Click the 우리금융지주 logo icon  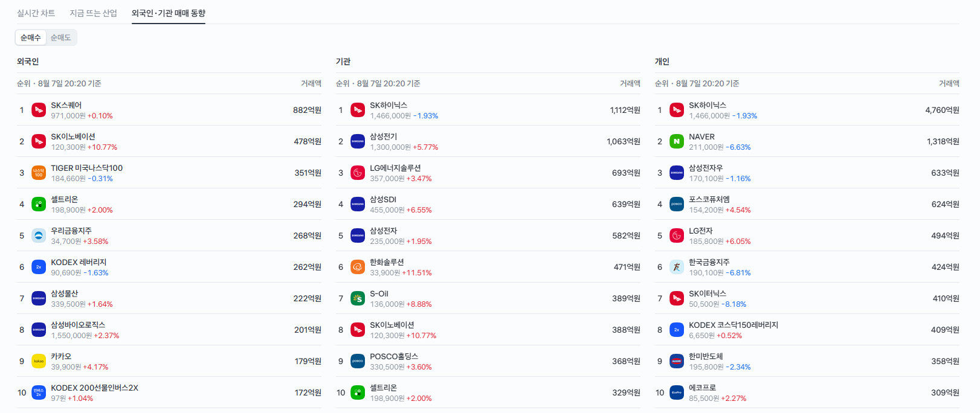click(x=39, y=235)
